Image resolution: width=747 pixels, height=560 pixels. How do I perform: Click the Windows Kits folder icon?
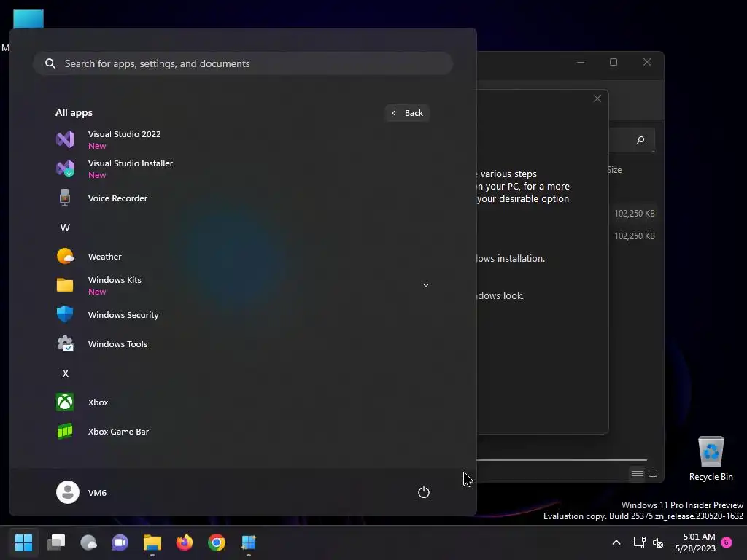pos(65,285)
